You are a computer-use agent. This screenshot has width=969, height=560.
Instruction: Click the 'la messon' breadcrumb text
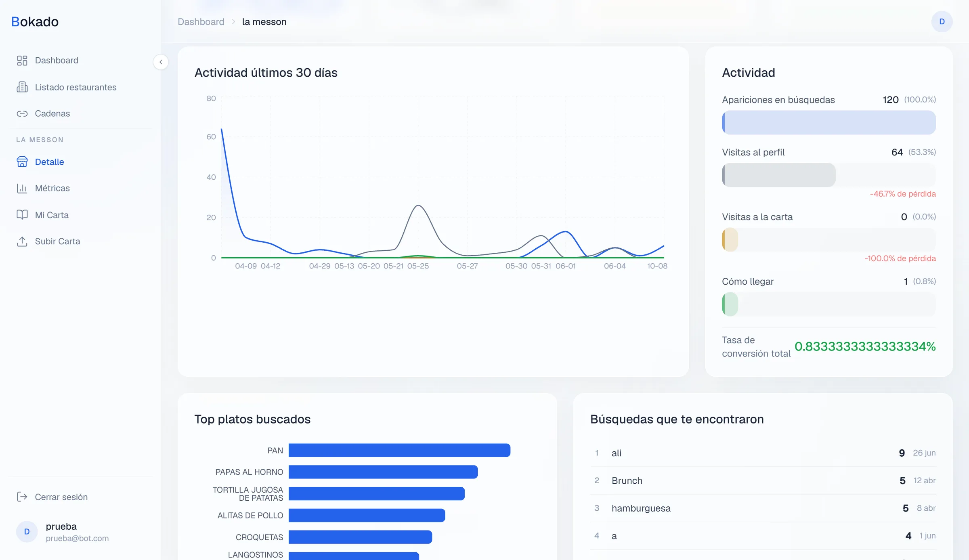(264, 22)
